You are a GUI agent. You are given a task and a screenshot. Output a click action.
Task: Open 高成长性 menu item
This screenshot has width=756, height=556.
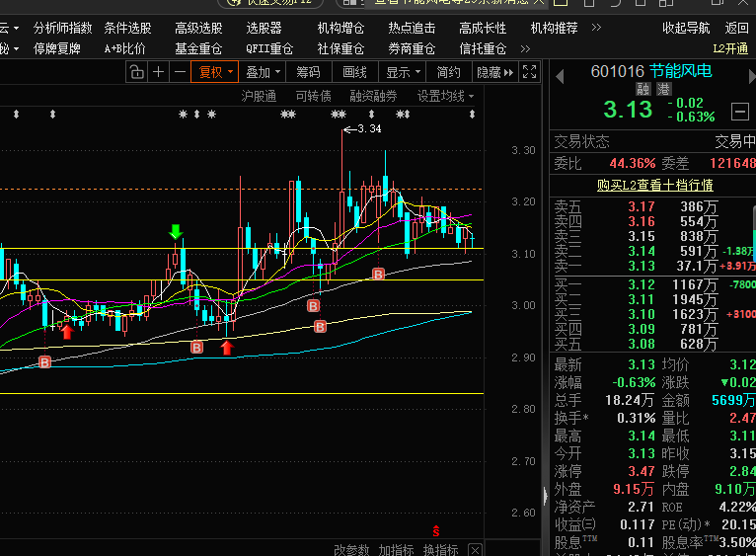(x=483, y=28)
